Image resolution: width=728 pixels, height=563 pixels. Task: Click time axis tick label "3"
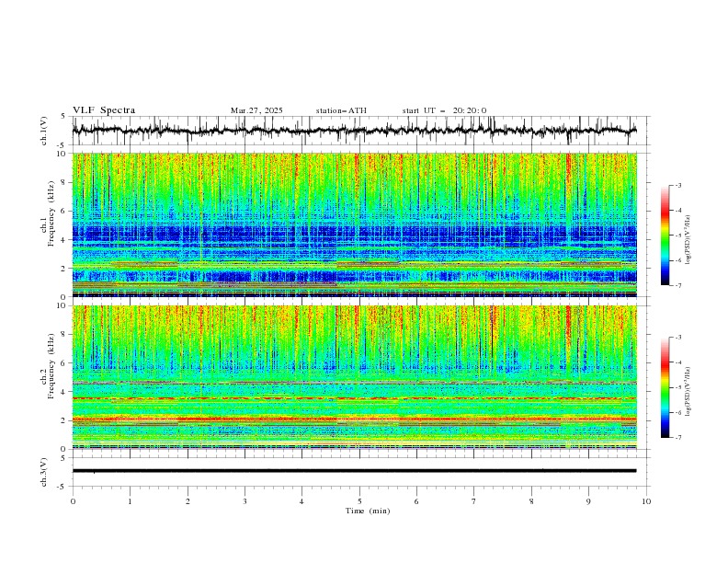tap(245, 501)
